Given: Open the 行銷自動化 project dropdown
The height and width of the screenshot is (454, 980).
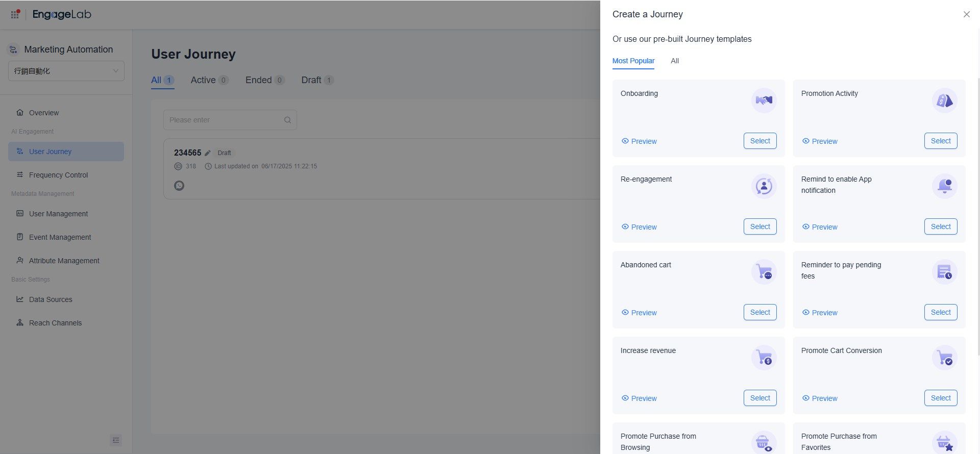Looking at the screenshot, I should [66, 71].
